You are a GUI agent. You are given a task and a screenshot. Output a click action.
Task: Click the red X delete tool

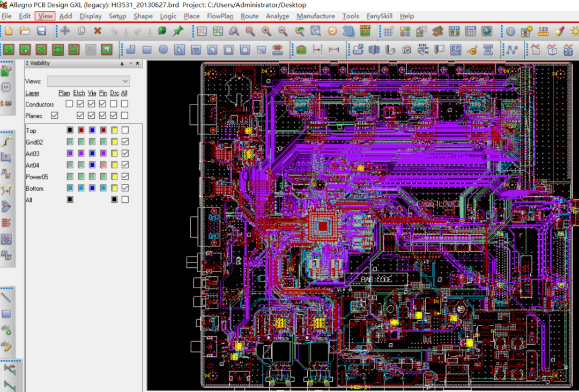click(x=98, y=31)
